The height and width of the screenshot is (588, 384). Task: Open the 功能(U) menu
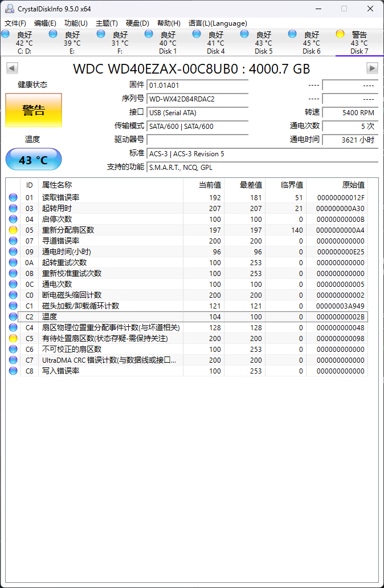click(x=76, y=23)
